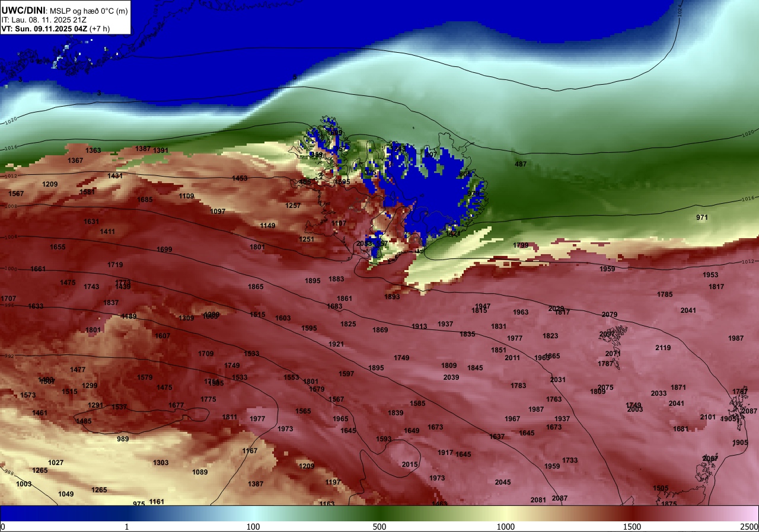The width and height of the screenshot is (759, 532).
Task: Click the color scale label 100
Action: pos(253,527)
